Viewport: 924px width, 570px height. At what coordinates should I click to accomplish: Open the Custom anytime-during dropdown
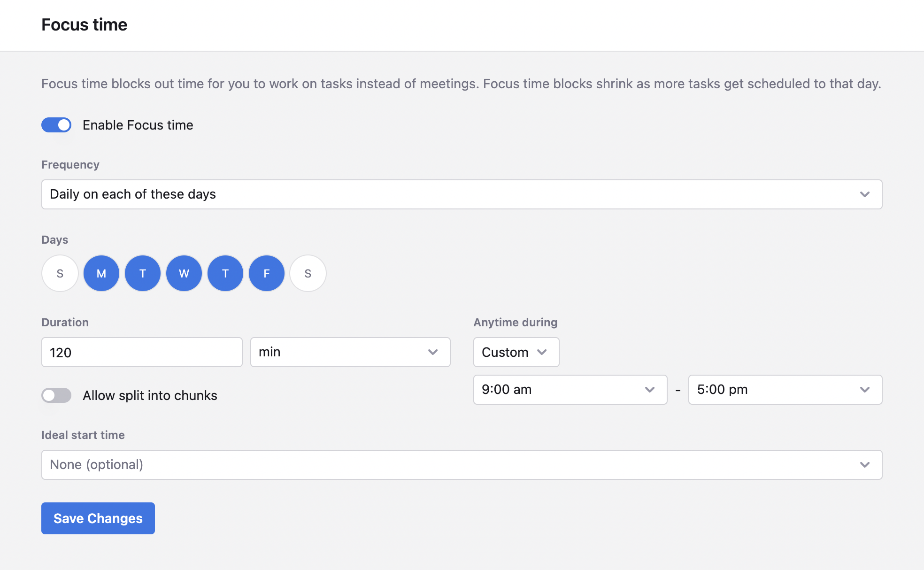[516, 352]
